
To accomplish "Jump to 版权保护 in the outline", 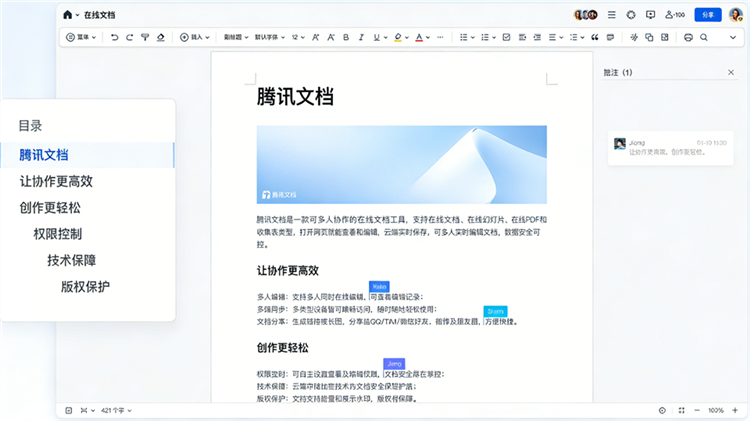I will pos(85,287).
